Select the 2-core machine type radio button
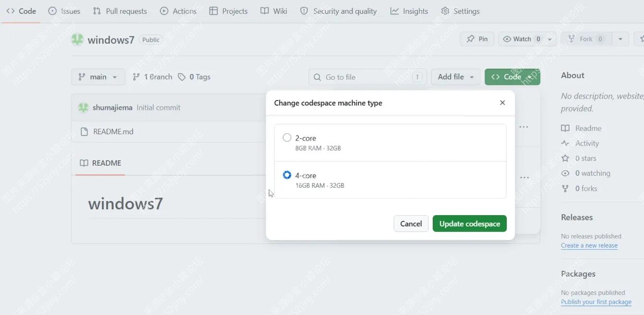644x315 pixels. 287,138
